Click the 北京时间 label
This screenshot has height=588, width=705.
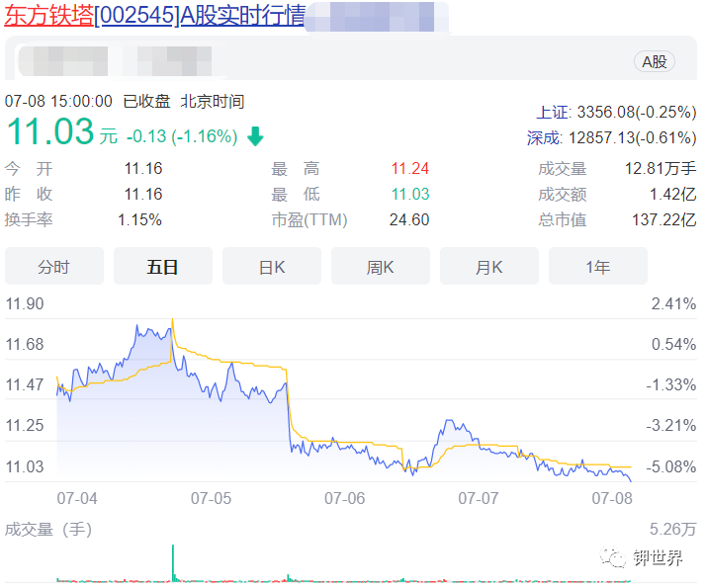coord(213,101)
